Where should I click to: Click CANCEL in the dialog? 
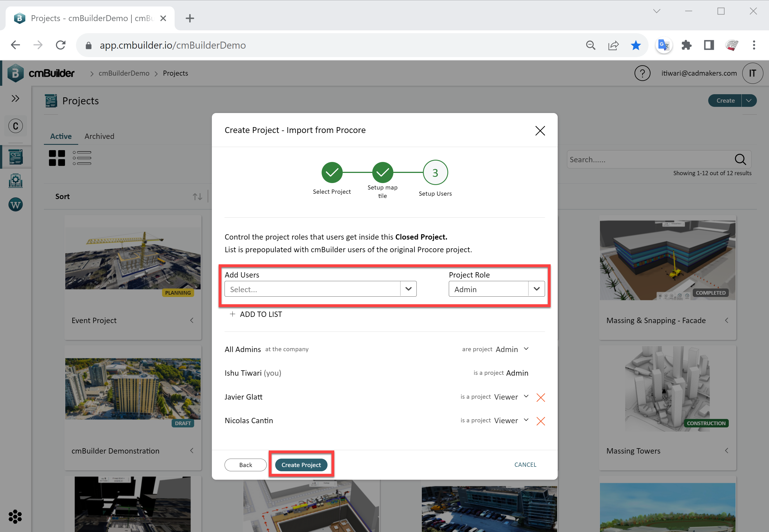[525, 465]
